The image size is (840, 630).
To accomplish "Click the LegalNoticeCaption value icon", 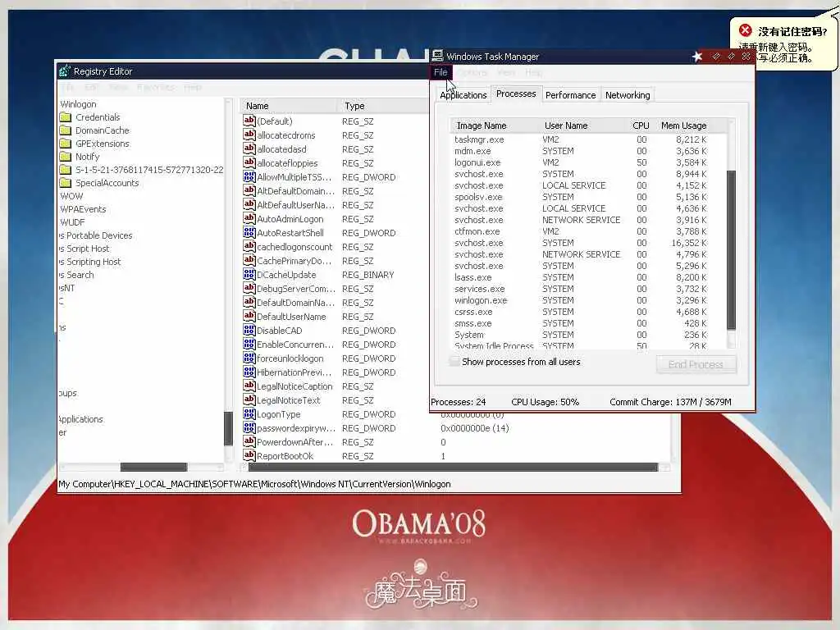I will pos(249,386).
